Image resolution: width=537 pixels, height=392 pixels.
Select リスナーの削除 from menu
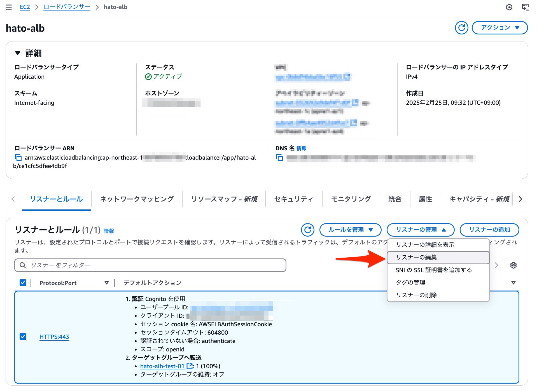pyautogui.click(x=438, y=295)
